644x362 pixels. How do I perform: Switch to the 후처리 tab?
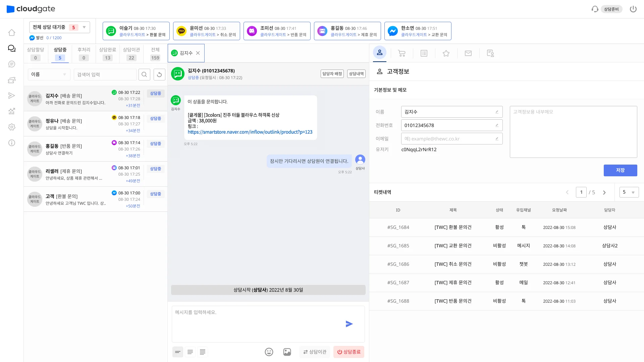click(x=83, y=53)
